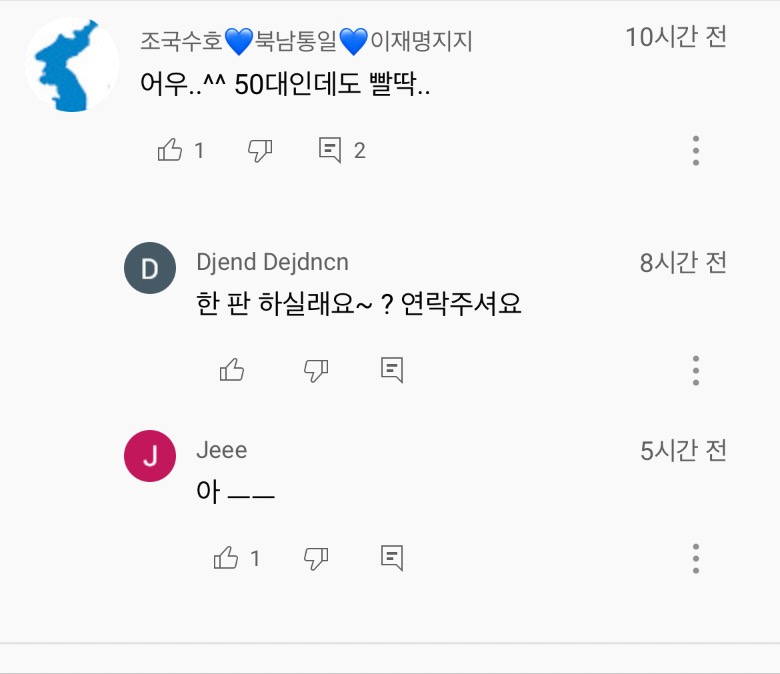Open Jeee's pink J avatar
The width and height of the screenshot is (780, 674).
pyautogui.click(x=149, y=456)
